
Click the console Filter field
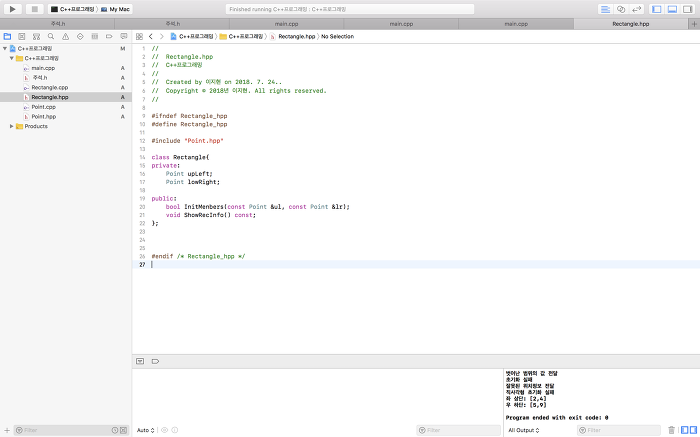click(x=619, y=430)
